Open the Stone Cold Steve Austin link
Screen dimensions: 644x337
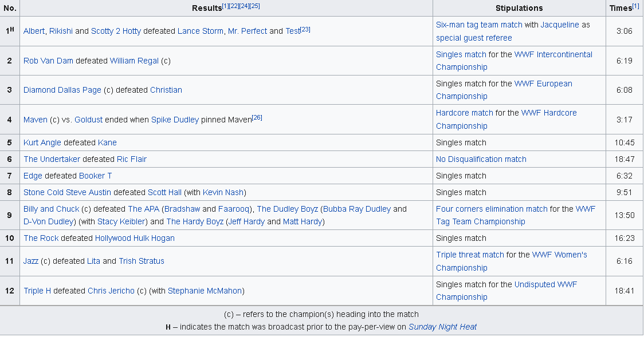click(67, 193)
